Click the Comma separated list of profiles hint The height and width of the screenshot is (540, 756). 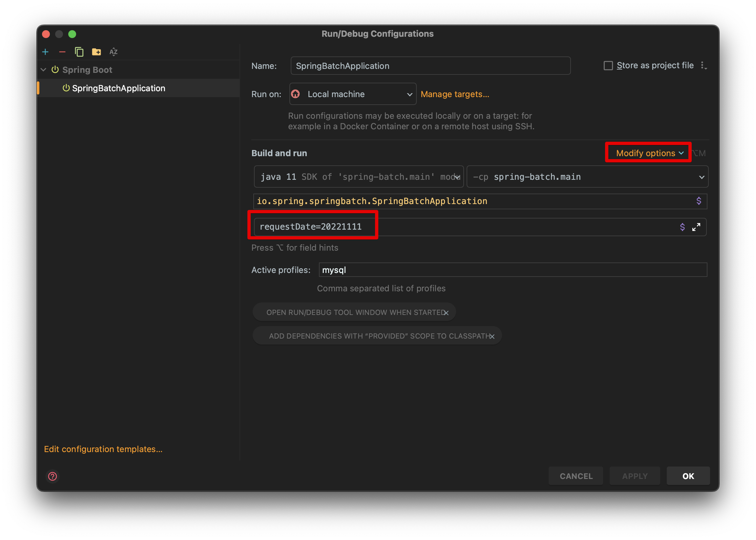[381, 288]
